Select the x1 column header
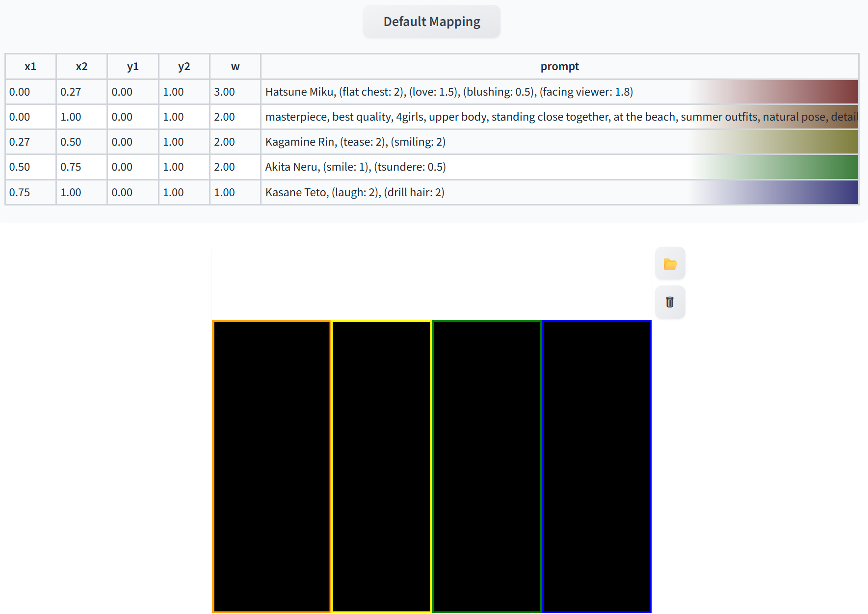This screenshot has width=868, height=614. point(30,66)
